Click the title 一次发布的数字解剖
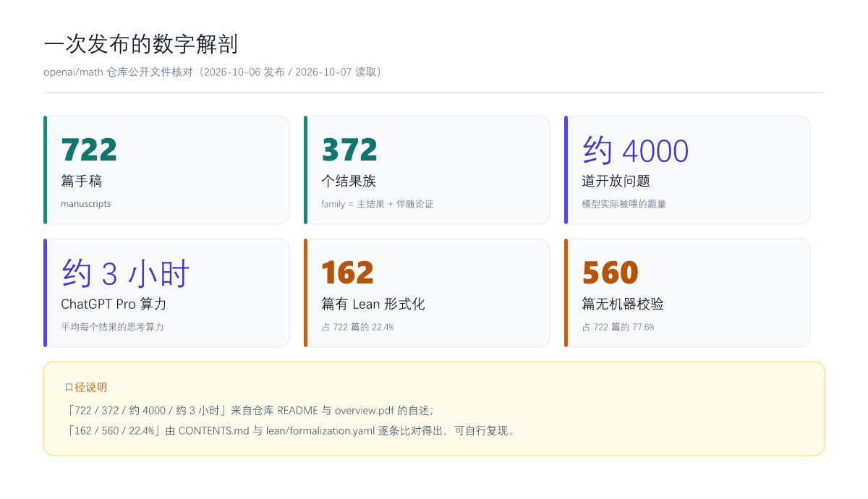Screen dimensions: 868x499 tap(140, 44)
